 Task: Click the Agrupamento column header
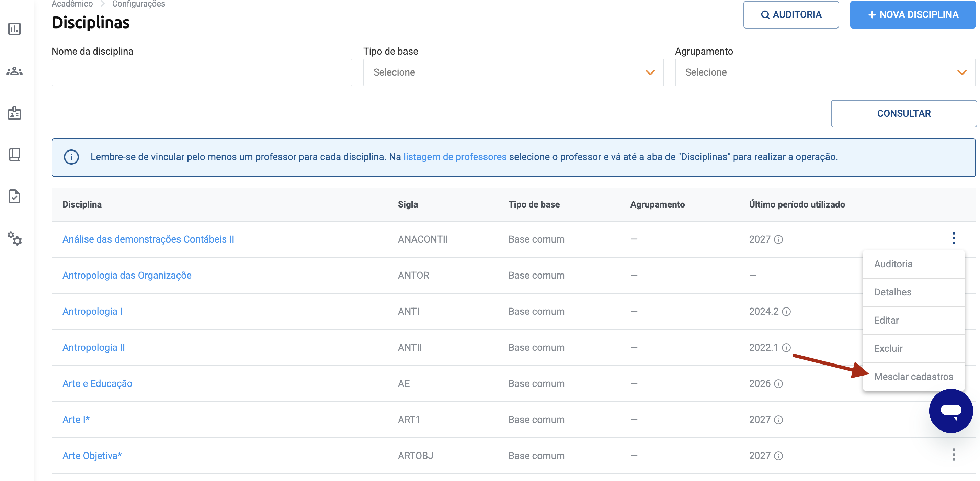657,204
